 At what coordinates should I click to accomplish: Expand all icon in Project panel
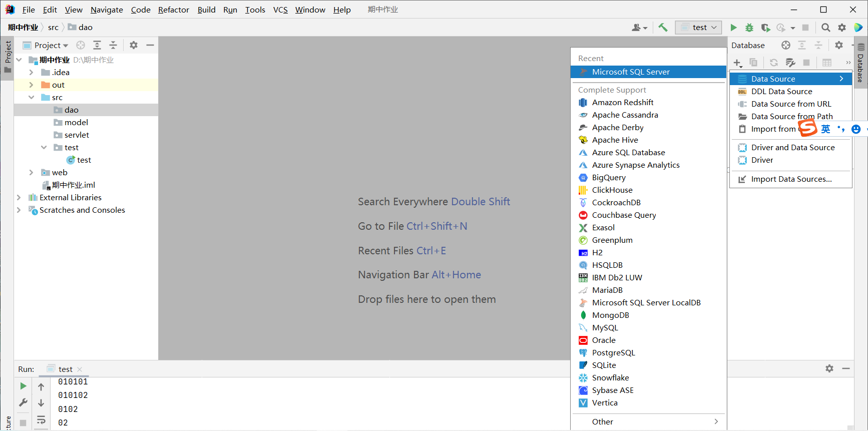click(97, 45)
